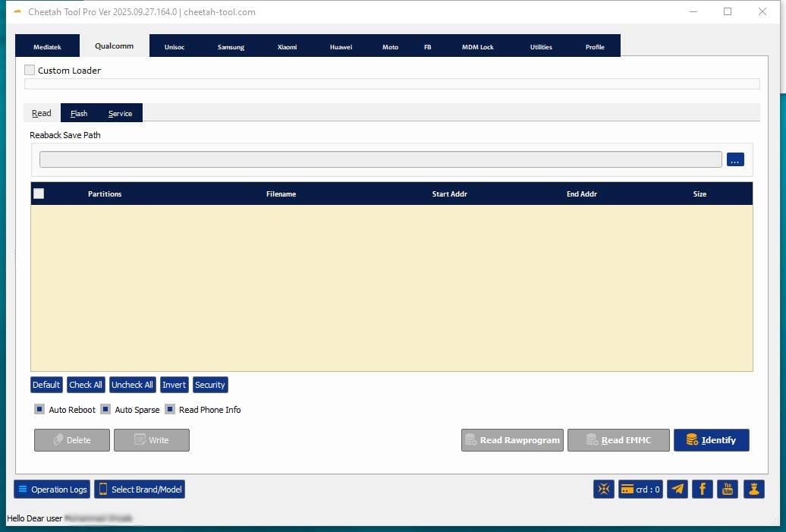Switch to the Mediatek tab

pyautogui.click(x=47, y=47)
